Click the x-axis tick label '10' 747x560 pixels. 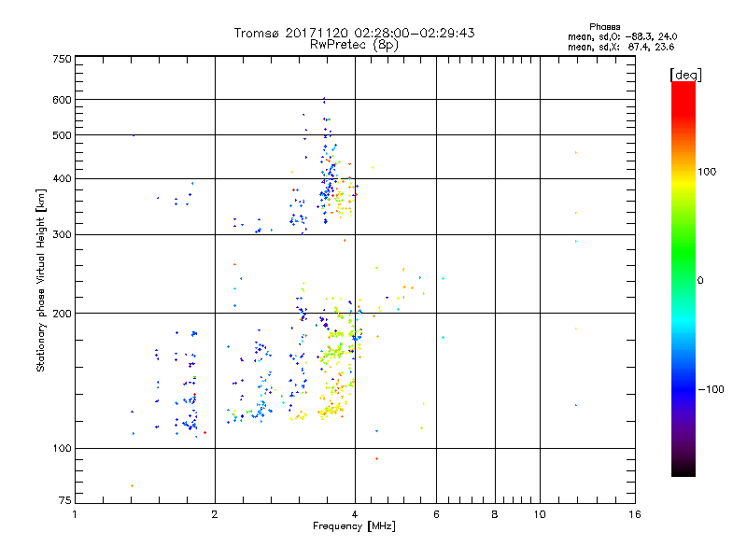coord(540,514)
